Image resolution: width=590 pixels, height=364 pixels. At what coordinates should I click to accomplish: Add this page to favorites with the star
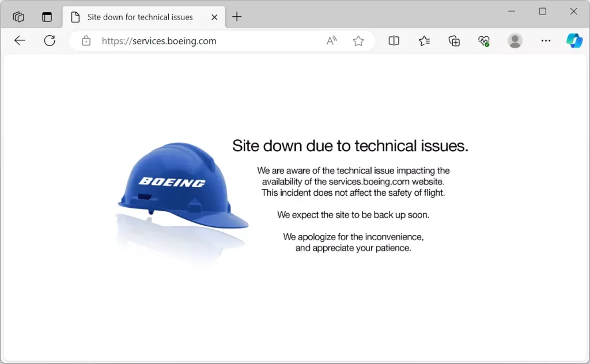coord(358,41)
